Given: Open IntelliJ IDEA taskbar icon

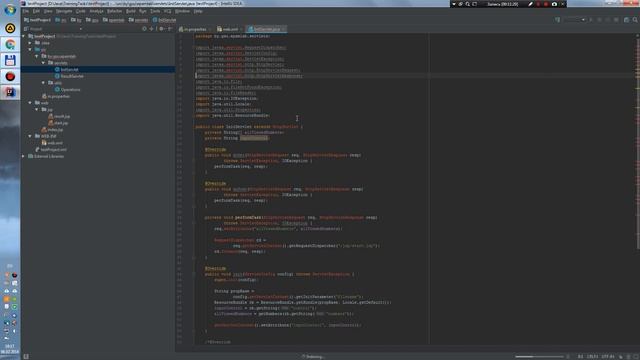Looking at the screenshot, I should pyautogui.click(x=10, y=92).
